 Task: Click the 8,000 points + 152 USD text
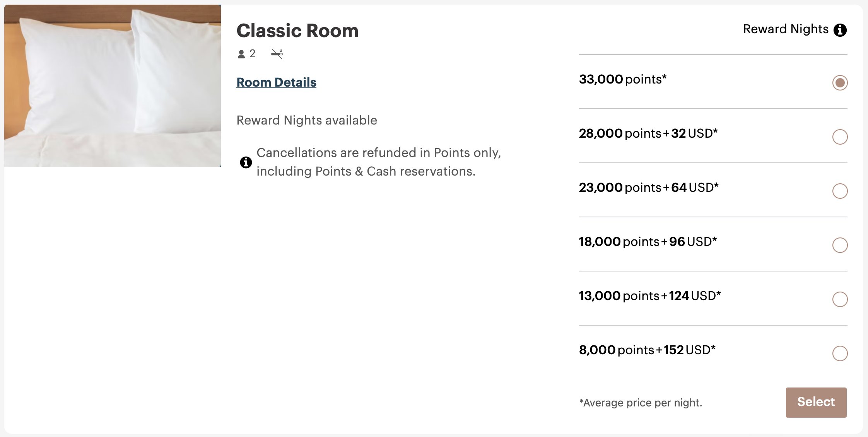[647, 350]
